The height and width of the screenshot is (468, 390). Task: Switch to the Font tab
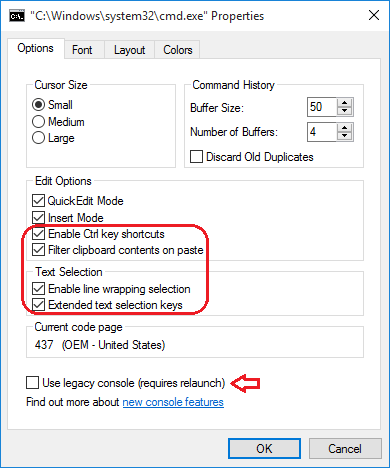[x=82, y=50]
